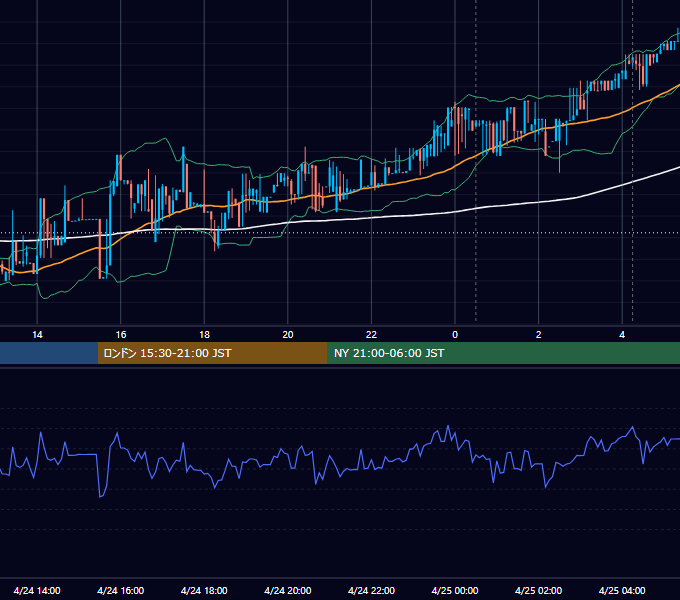This screenshot has width=680, height=600.
Task: Click the NY 21:00-06:00 JST session bar
Action: tap(503, 353)
